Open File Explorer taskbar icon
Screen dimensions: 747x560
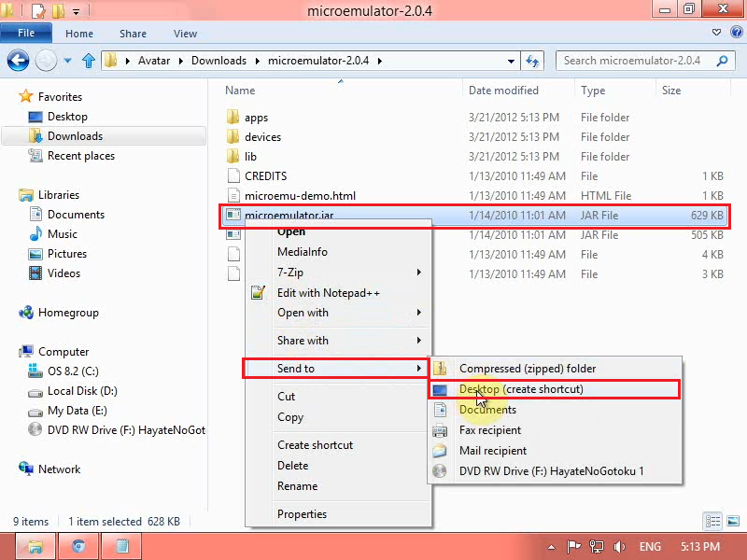click(x=35, y=546)
